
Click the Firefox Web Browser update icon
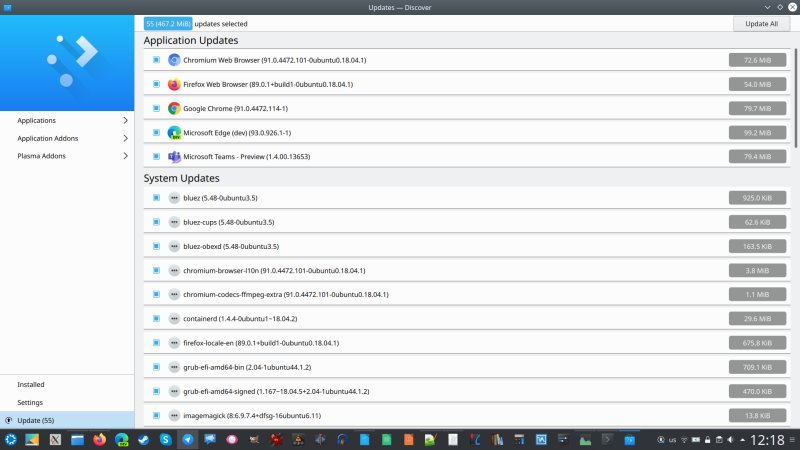(x=174, y=84)
